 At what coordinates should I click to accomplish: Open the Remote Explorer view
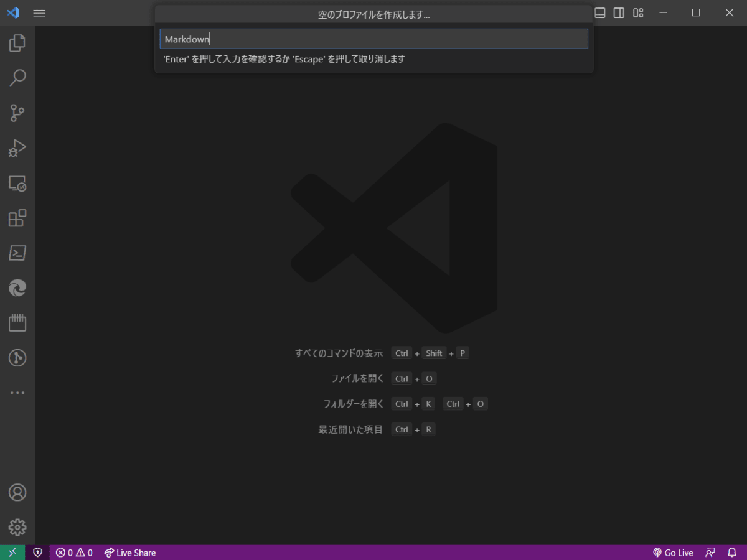pos(17,183)
